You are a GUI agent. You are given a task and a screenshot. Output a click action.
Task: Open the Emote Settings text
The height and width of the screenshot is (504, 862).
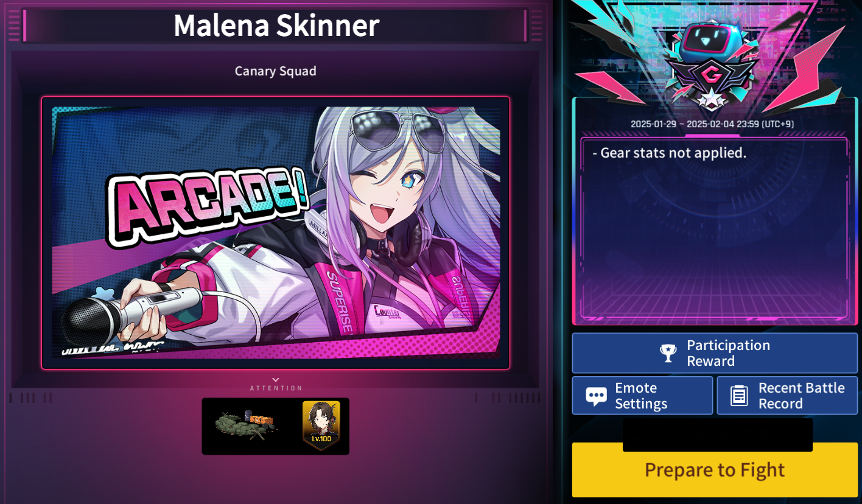tap(641, 396)
